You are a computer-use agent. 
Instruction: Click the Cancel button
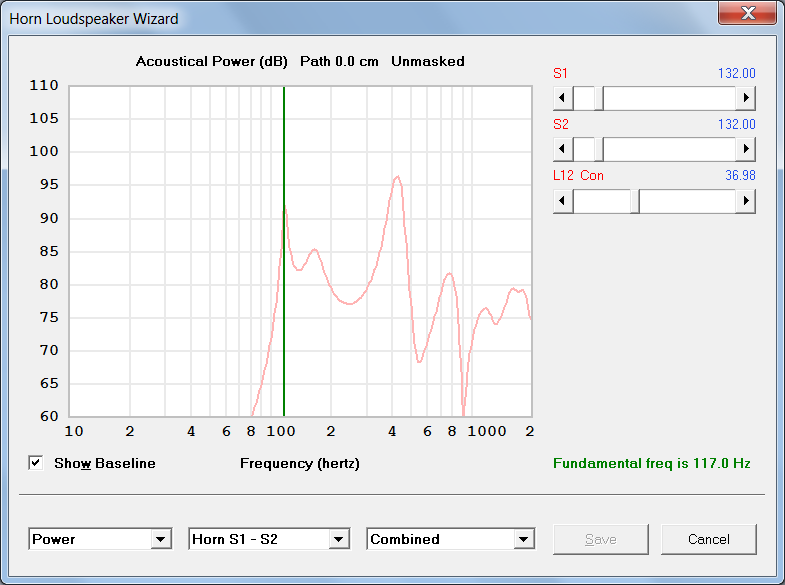point(708,539)
